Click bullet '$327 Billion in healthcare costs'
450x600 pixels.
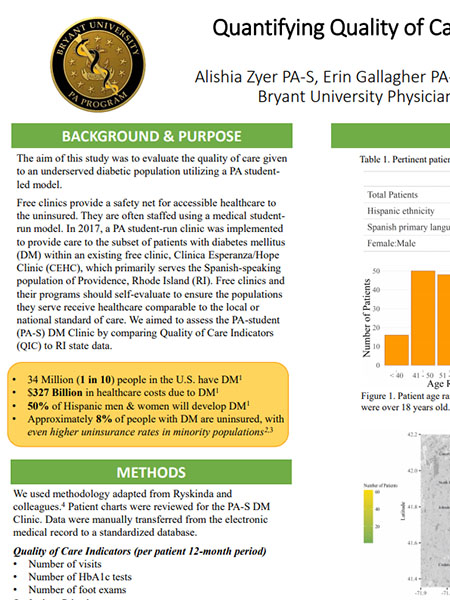123,392
